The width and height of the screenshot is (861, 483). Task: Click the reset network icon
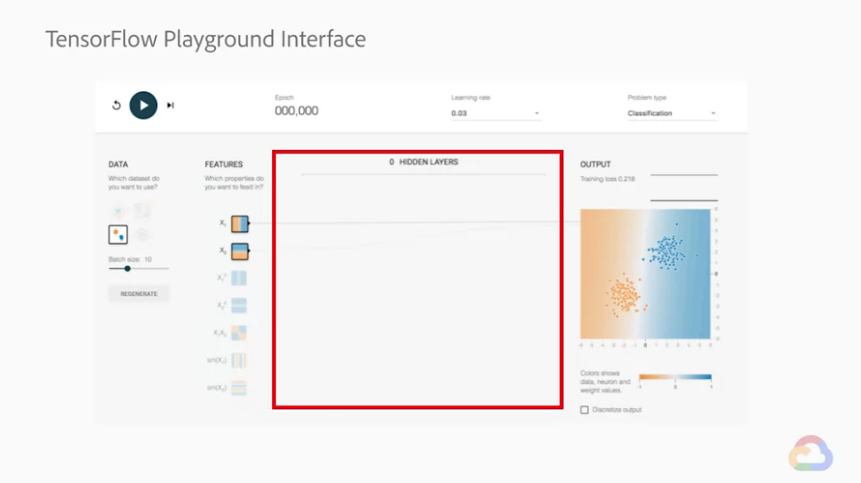[x=116, y=105]
